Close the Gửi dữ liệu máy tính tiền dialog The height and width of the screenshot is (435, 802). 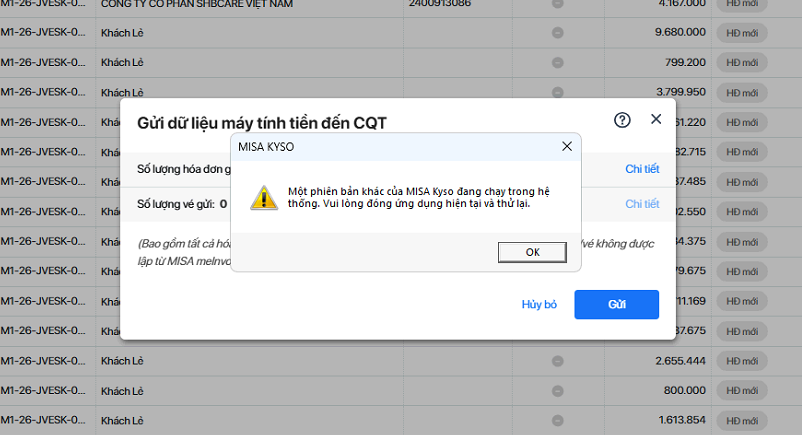[x=656, y=119]
